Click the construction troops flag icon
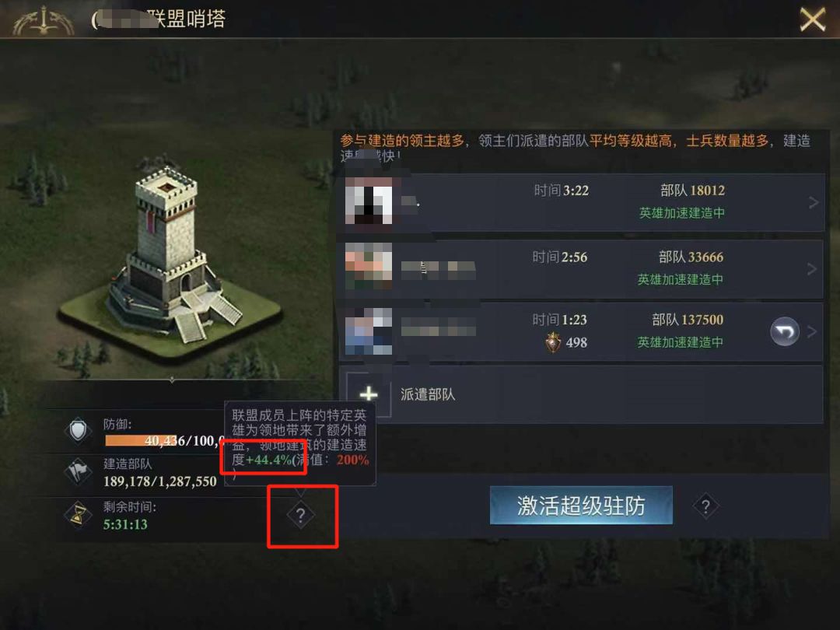Viewport: 840px width, 630px height. 79,471
